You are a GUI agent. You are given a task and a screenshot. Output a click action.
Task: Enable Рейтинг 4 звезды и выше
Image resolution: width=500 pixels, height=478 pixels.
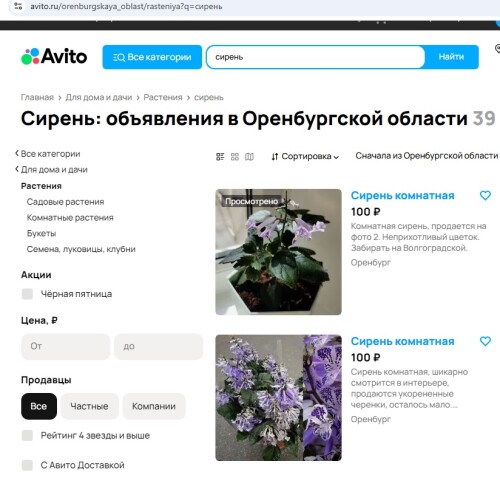(27, 435)
